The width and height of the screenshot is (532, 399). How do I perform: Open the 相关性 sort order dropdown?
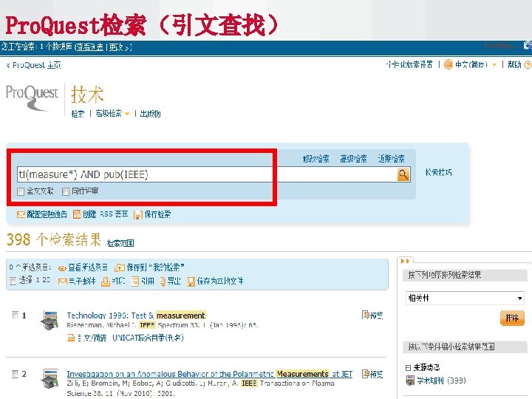(465, 299)
